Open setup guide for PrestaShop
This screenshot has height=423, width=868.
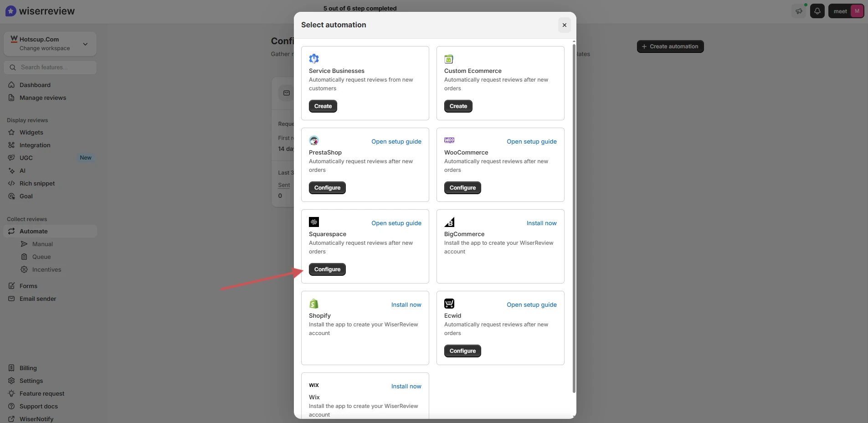point(396,141)
